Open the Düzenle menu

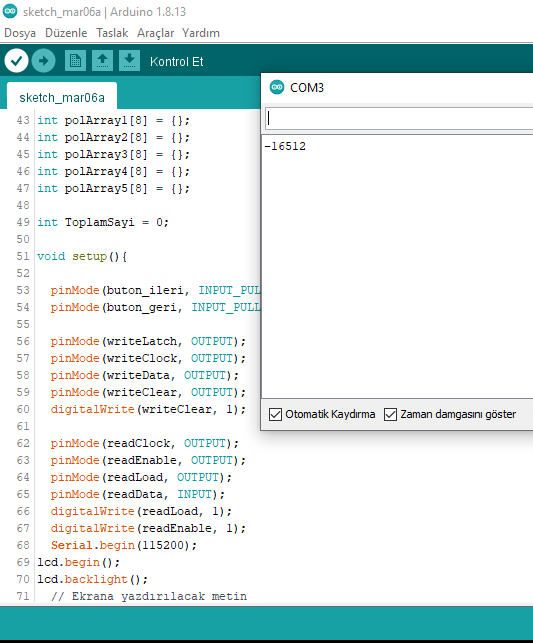click(66, 33)
